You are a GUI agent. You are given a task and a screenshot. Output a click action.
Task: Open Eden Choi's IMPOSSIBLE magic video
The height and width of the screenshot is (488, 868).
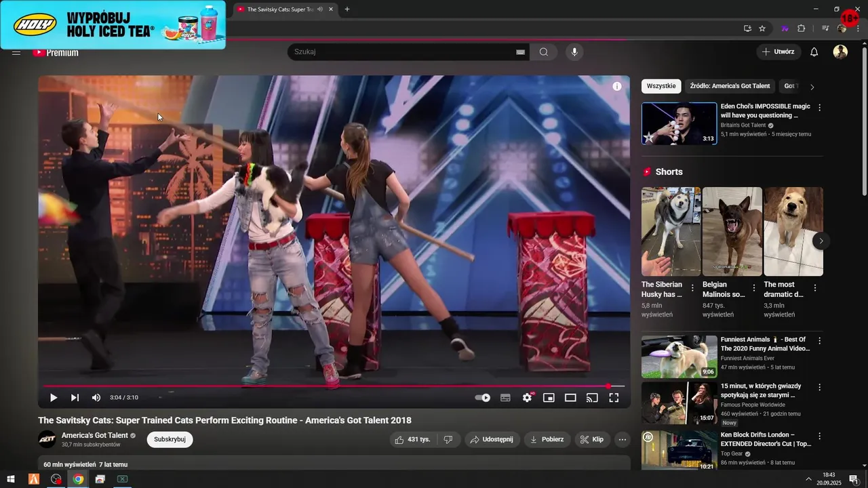[679, 123]
